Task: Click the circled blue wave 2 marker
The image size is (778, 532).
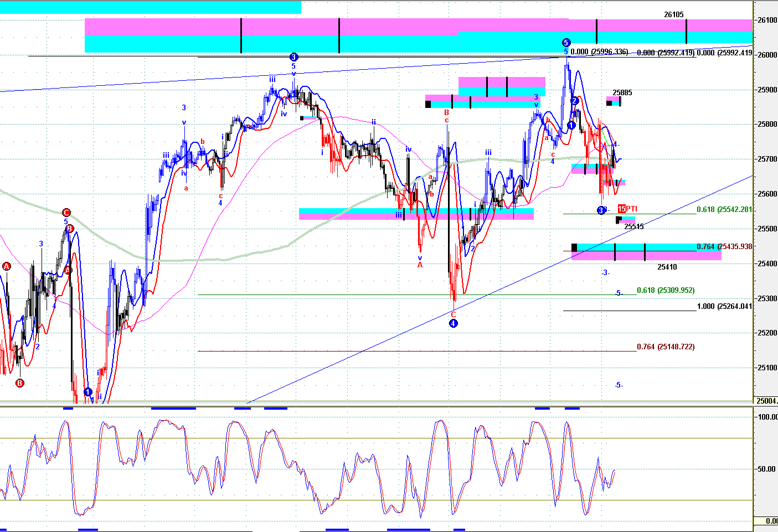Action: [575, 101]
